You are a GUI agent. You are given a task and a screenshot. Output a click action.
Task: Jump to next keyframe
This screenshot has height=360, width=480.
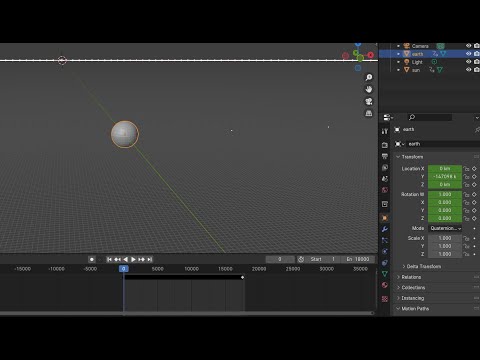[142, 259]
